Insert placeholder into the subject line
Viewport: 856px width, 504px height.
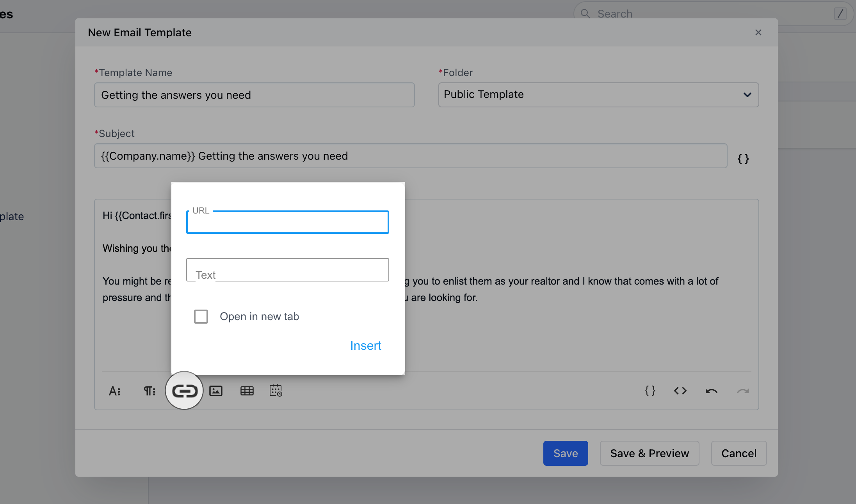[743, 159]
